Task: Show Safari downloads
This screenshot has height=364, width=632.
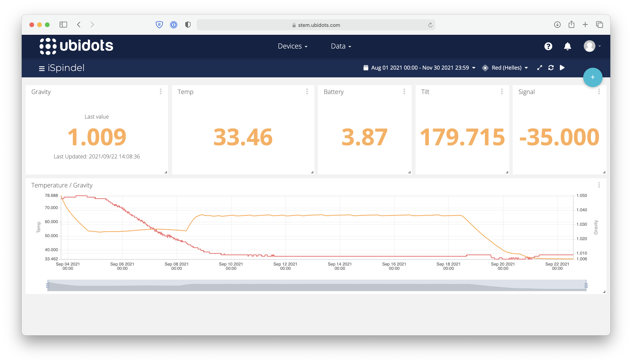Action: [557, 25]
